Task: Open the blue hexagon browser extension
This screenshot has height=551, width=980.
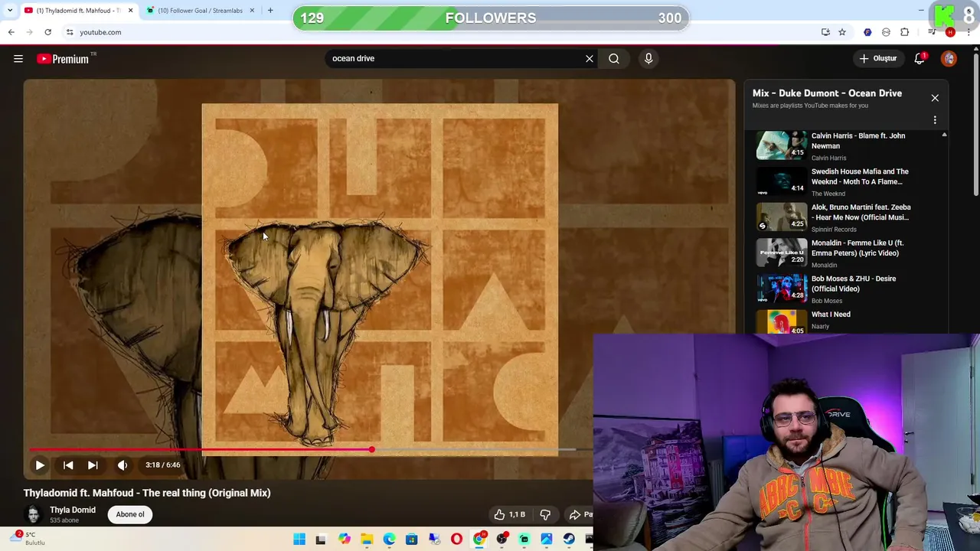Action: click(867, 32)
